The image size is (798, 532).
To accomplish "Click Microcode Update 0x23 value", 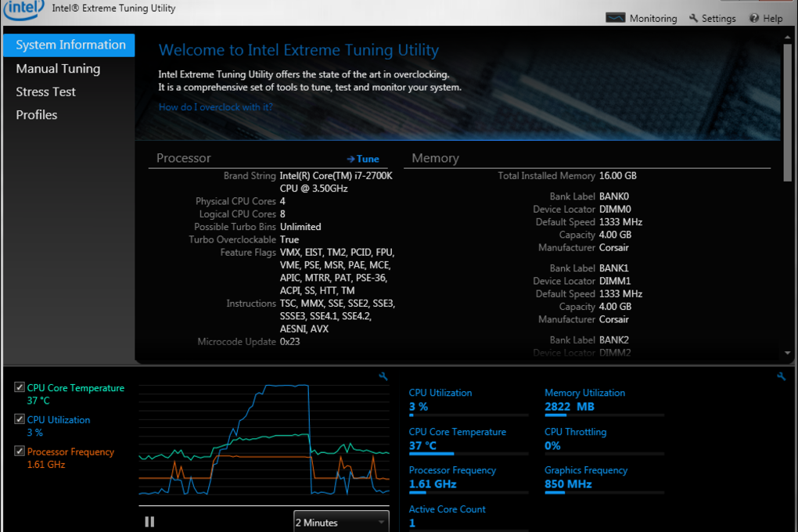I will pyautogui.click(x=289, y=342).
